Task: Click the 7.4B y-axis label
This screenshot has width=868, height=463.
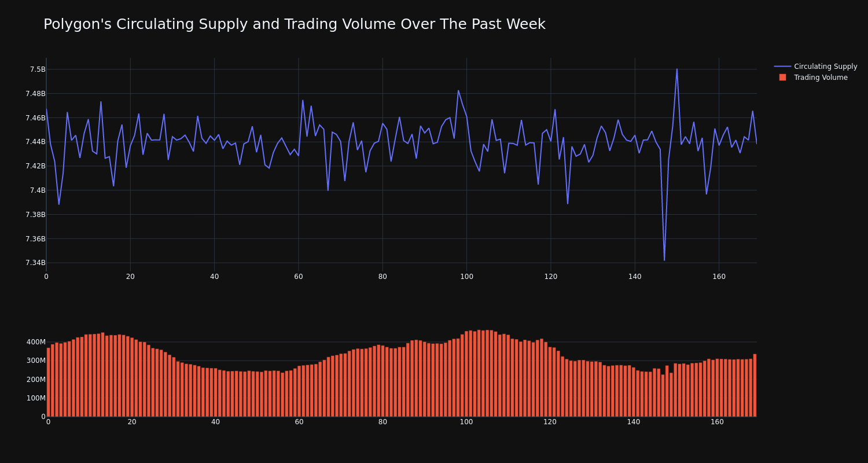Action: pyautogui.click(x=38, y=190)
